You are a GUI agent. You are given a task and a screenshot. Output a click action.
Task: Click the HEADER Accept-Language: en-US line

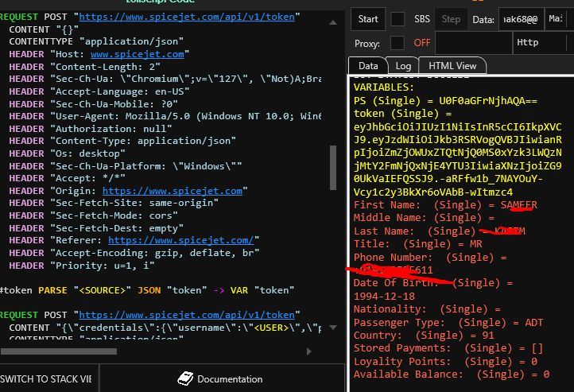coord(99,91)
